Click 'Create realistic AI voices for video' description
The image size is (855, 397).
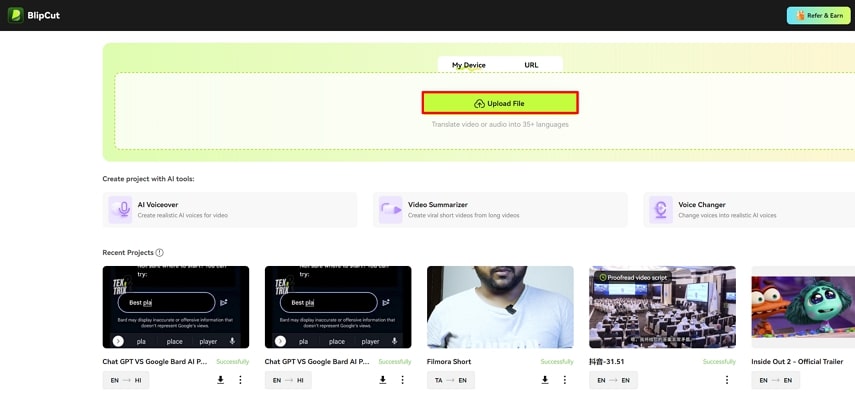tap(183, 215)
